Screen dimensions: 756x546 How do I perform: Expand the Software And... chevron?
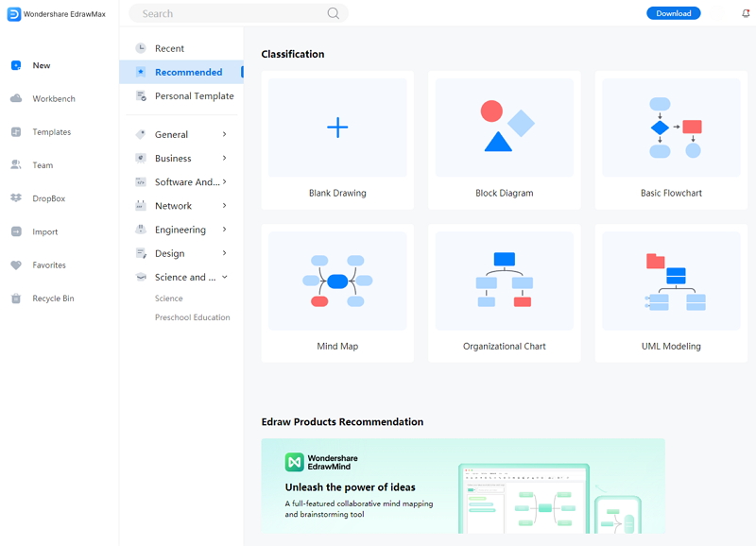pos(225,181)
